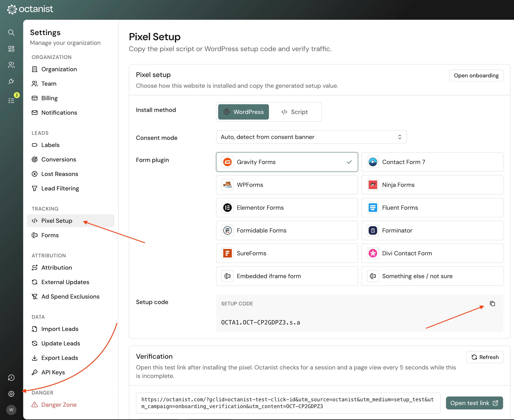Screen dimensions: 514x420
Task: Choose Ninja Forms plugin
Action: point(432,185)
